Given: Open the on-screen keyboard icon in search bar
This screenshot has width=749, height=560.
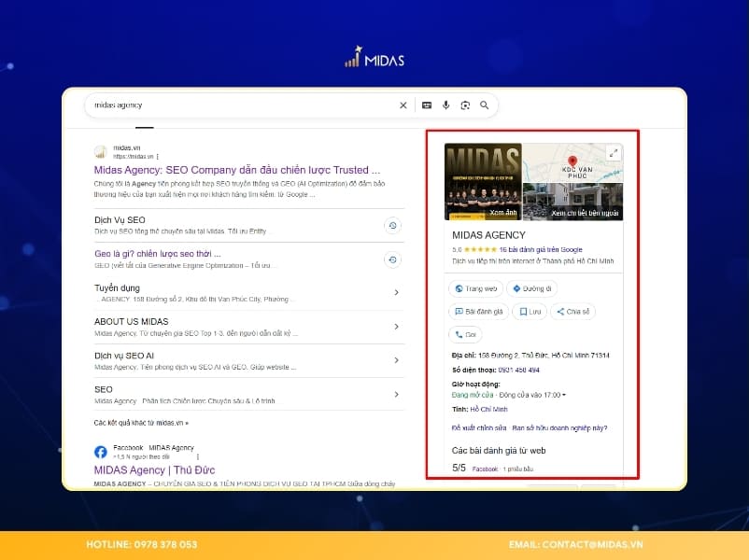Looking at the screenshot, I should (x=427, y=105).
